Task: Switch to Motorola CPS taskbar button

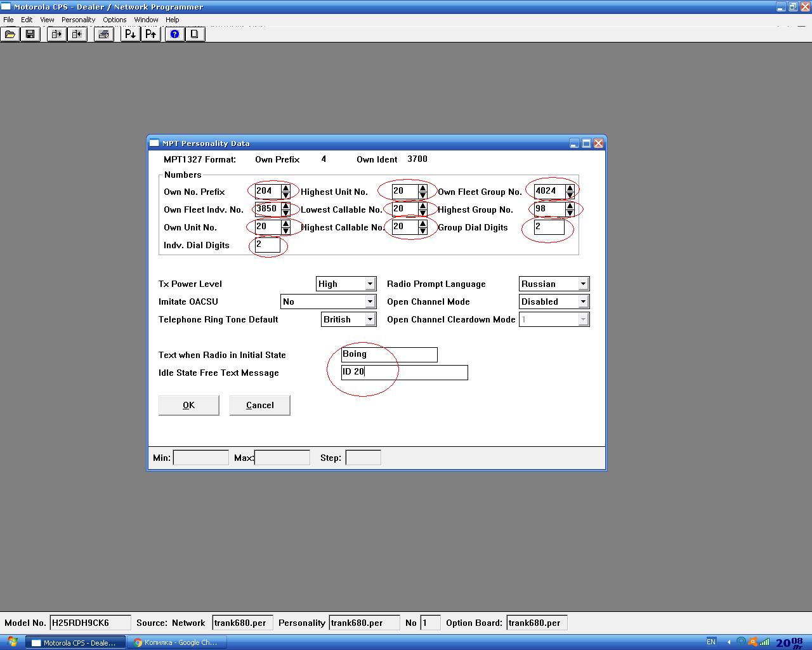Action: pyautogui.click(x=76, y=642)
